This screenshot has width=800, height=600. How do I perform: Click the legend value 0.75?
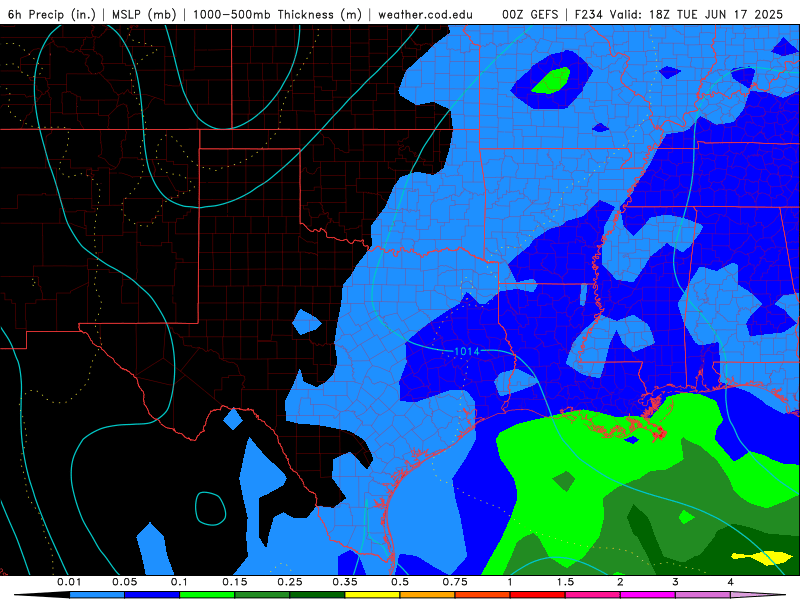tap(455, 582)
